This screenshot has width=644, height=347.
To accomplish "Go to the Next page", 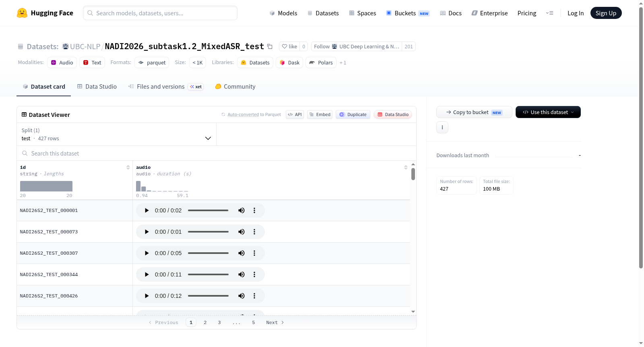I will coord(275,322).
